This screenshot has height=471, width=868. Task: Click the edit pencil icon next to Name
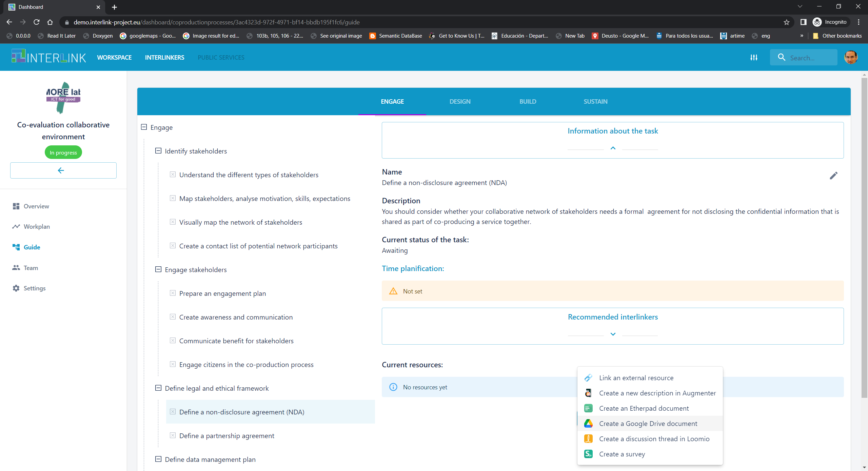click(x=834, y=175)
